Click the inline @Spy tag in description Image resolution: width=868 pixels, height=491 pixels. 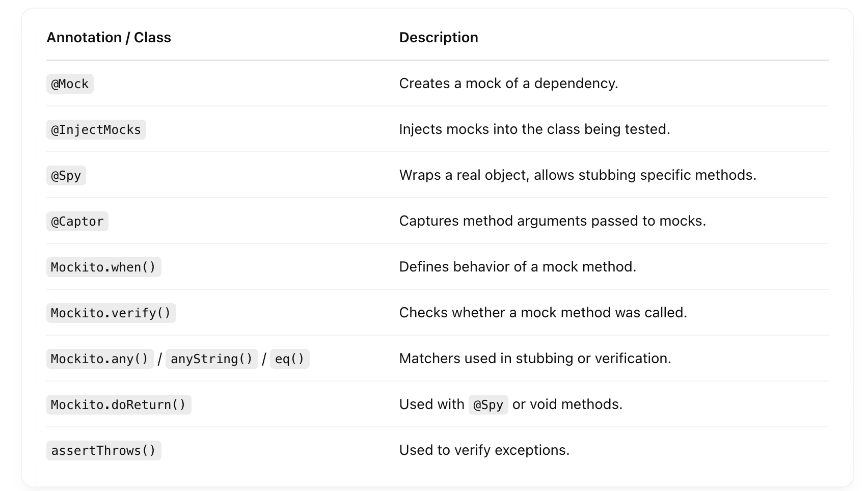click(488, 405)
